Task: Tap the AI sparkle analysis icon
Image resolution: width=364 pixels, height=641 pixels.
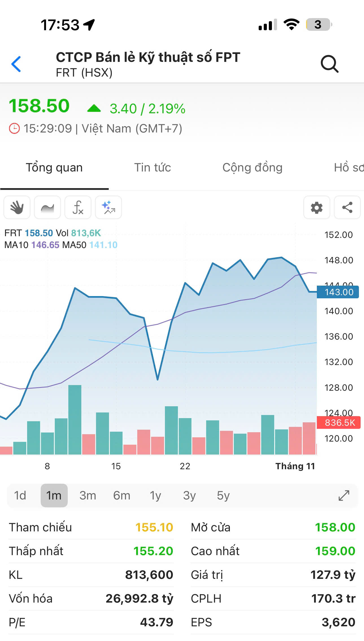Action: 108,207
